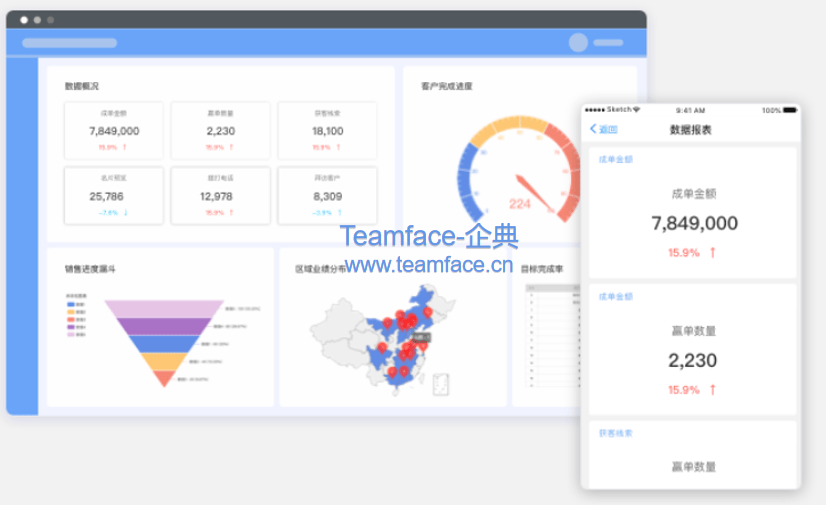
Task: Click the top light-purple funnel segment
Action: pos(163,308)
